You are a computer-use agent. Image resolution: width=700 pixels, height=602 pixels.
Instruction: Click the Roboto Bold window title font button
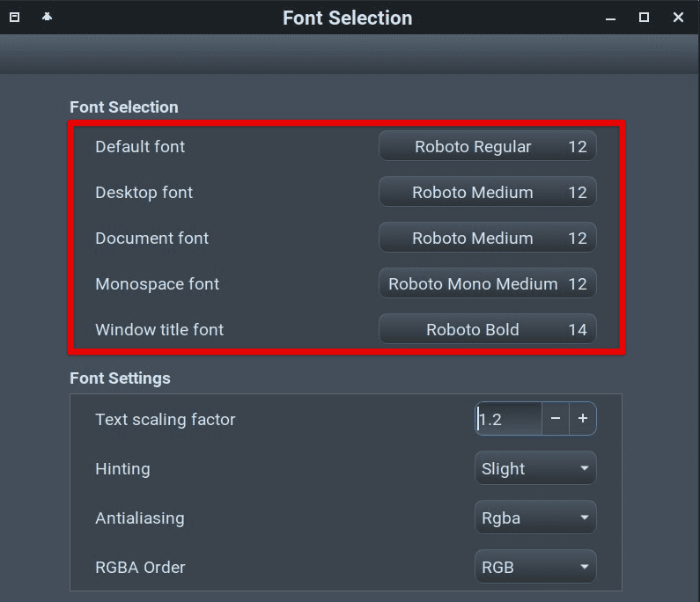tap(487, 330)
